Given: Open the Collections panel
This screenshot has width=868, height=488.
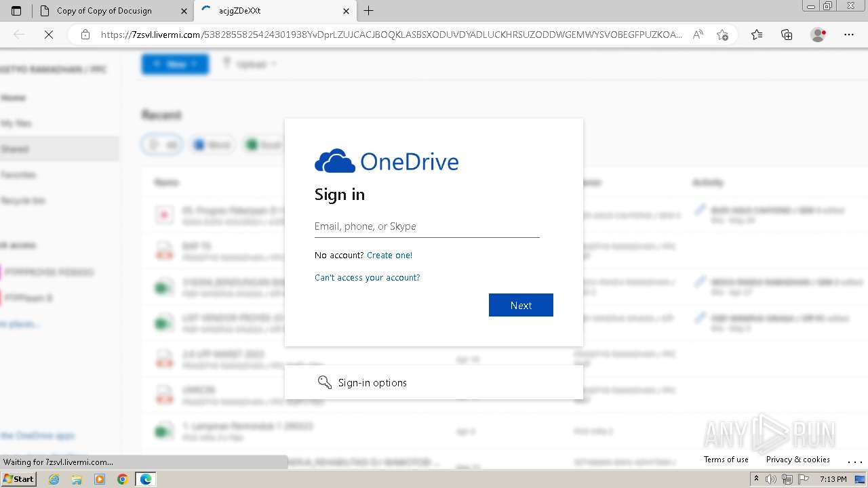Looking at the screenshot, I should click(787, 35).
